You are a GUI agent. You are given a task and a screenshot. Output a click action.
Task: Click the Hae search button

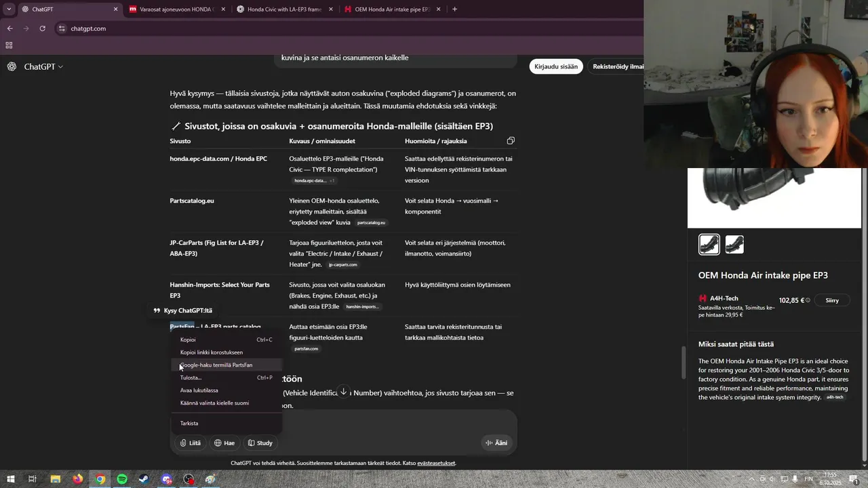[x=224, y=443]
